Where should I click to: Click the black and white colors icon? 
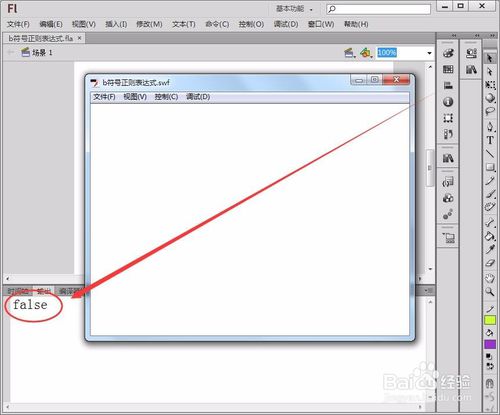coord(489,357)
